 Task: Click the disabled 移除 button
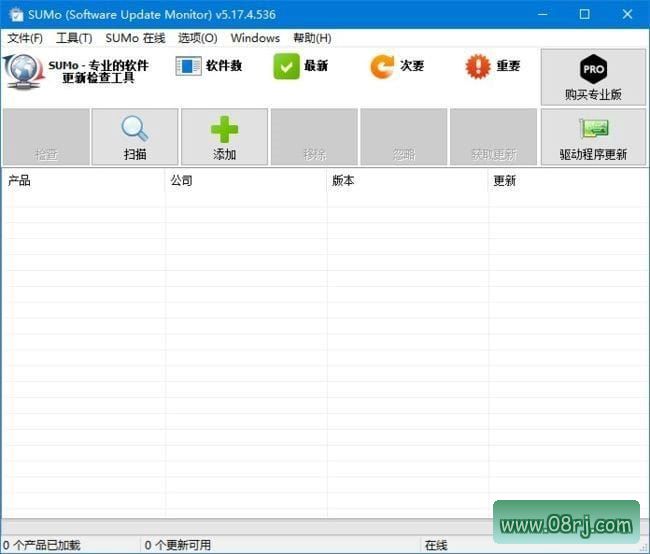(314, 137)
